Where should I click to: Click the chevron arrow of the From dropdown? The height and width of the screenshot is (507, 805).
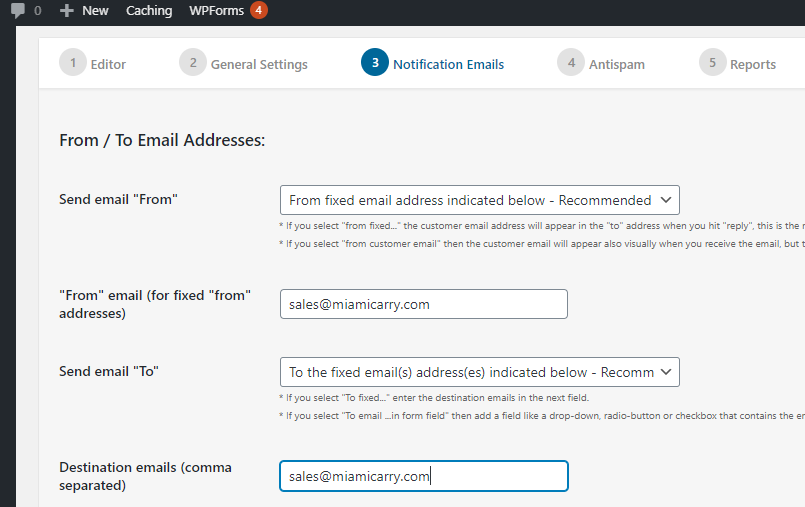click(666, 200)
